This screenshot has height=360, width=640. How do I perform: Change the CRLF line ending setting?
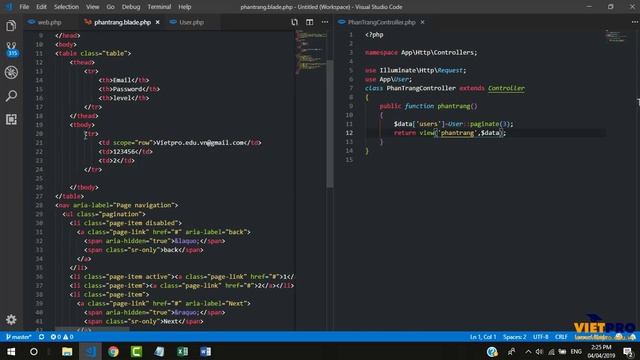point(561,337)
